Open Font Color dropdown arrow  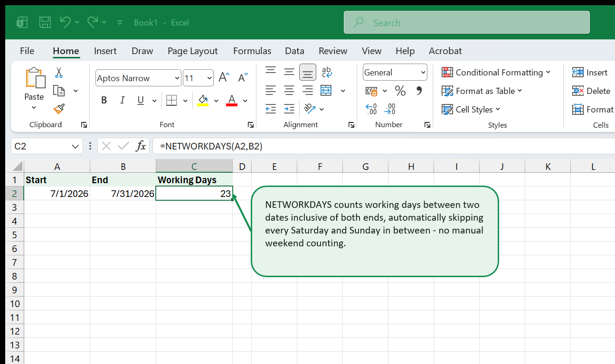tap(246, 101)
